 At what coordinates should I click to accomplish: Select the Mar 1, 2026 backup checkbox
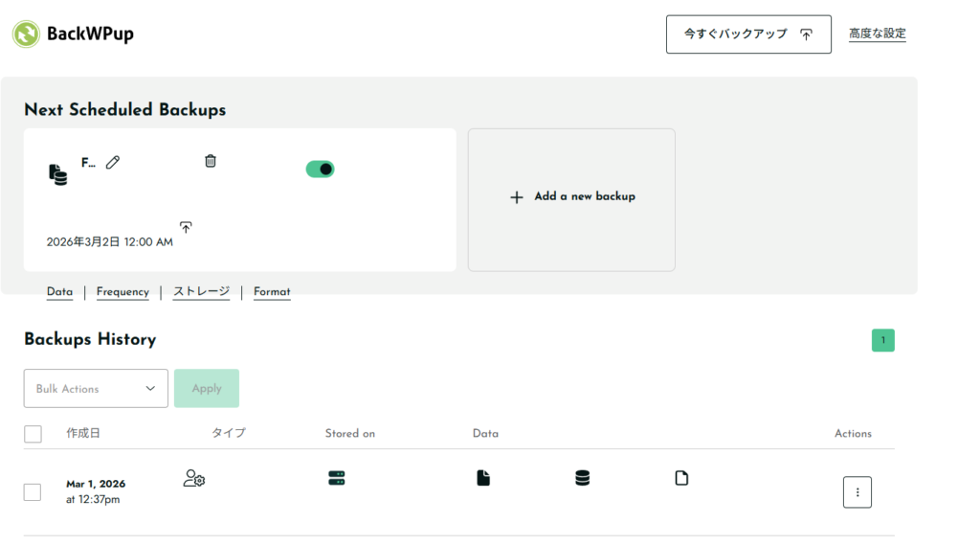click(33, 491)
